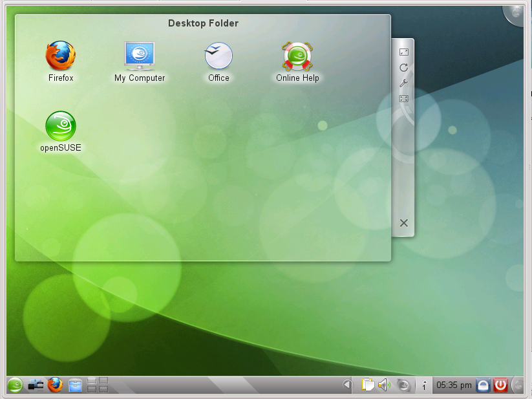Open the panel toolbox at taskbar edge
532x399 pixels.
(x=518, y=385)
